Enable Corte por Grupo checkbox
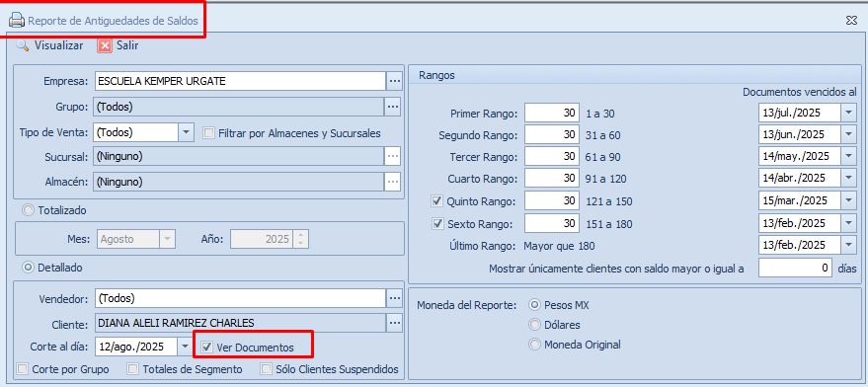The height and width of the screenshot is (387, 868). [x=23, y=368]
